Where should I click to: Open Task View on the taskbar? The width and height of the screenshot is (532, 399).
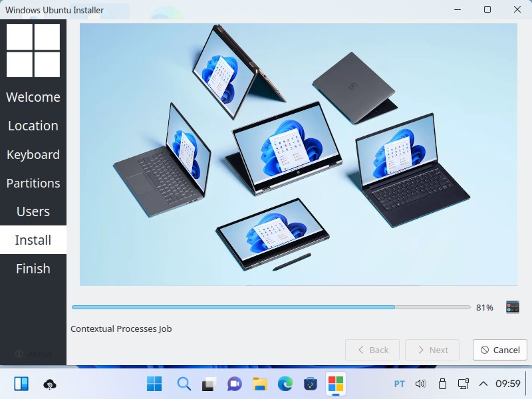pos(209,384)
